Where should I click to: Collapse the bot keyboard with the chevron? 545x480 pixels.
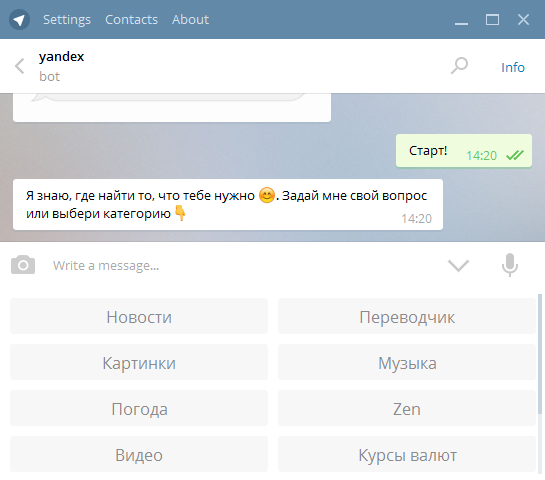click(458, 266)
